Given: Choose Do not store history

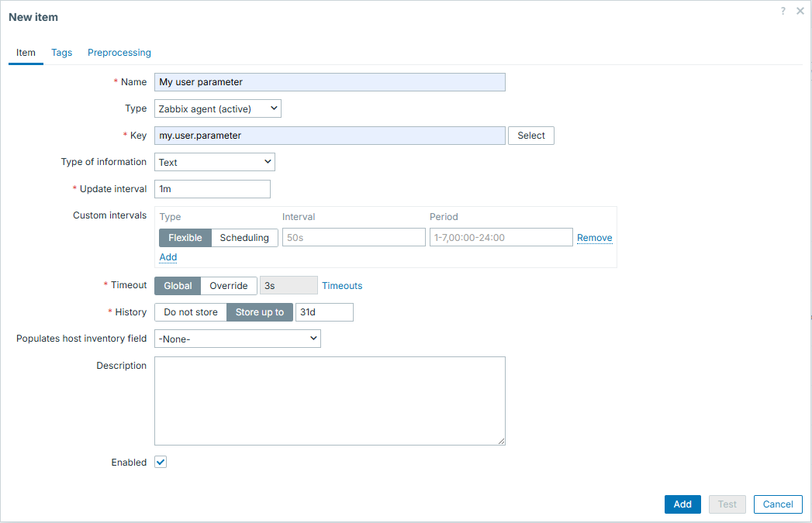Looking at the screenshot, I should (x=191, y=312).
